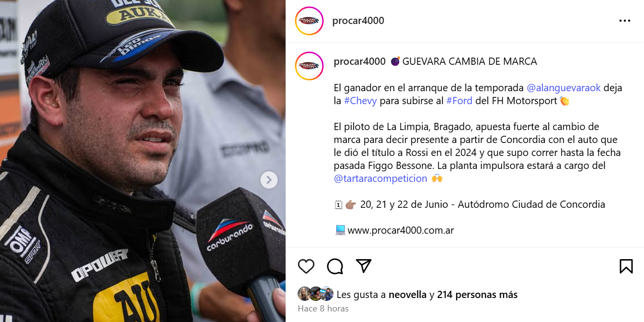Open the three-dot more options menu
Screen dimensions: 644x322
coord(624,21)
